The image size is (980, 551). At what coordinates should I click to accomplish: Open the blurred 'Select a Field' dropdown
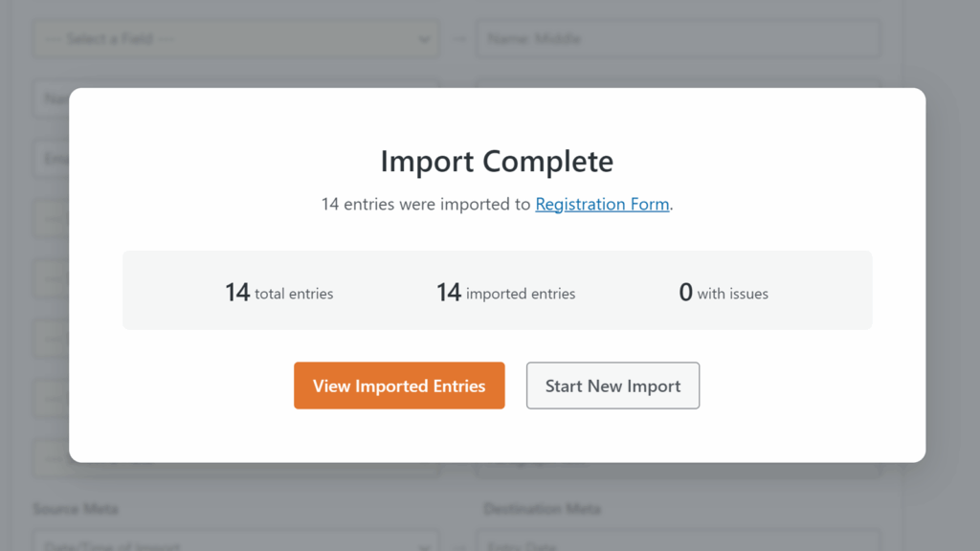click(x=236, y=38)
